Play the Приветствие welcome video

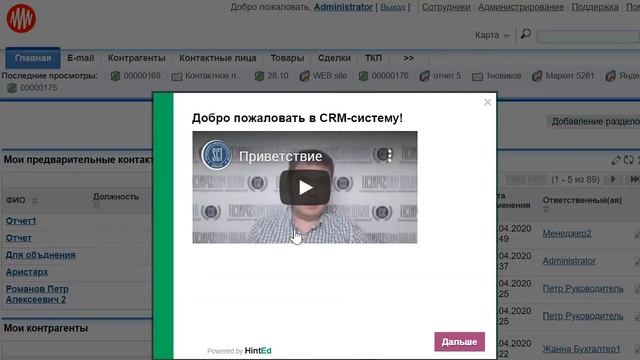coord(305,188)
